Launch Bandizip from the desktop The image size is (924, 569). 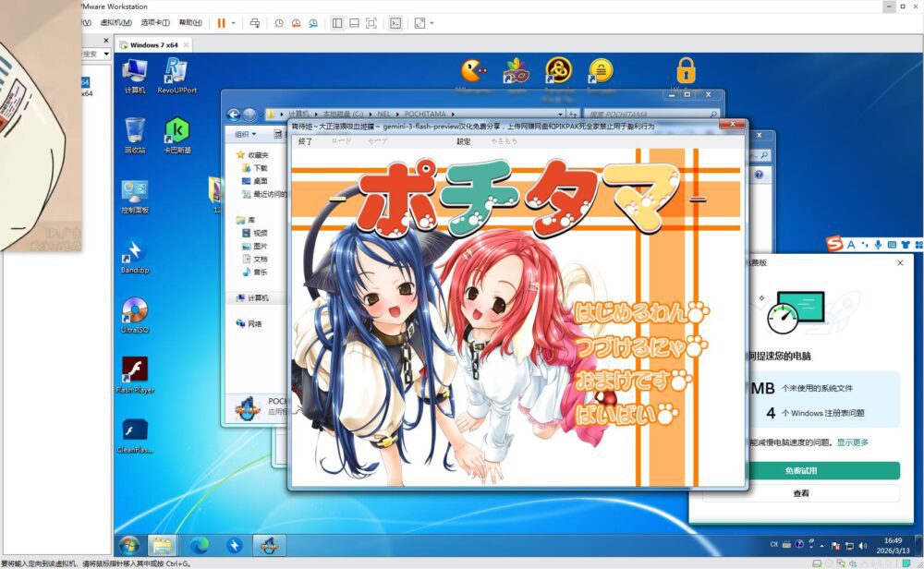pos(135,256)
